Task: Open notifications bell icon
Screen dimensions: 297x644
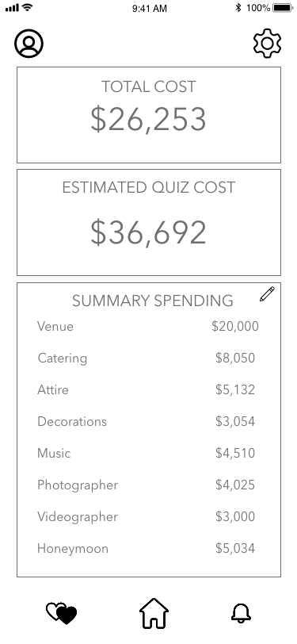Action: coord(241,613)
